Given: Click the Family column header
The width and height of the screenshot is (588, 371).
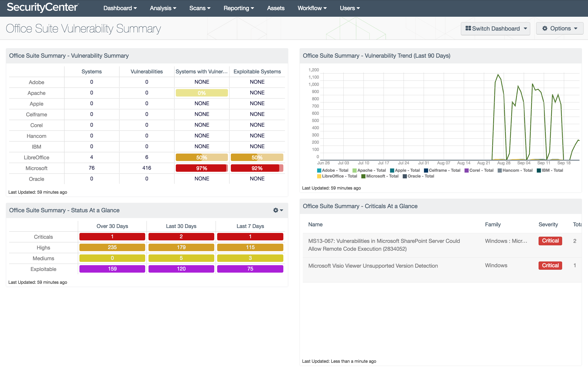Looking at the screenshot, I should pos(493,224).
